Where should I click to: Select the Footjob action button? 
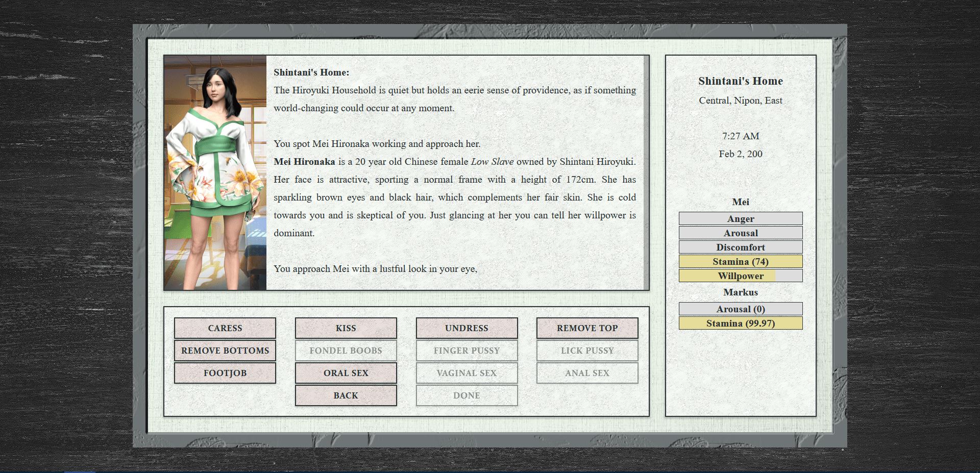coord(225,373)
